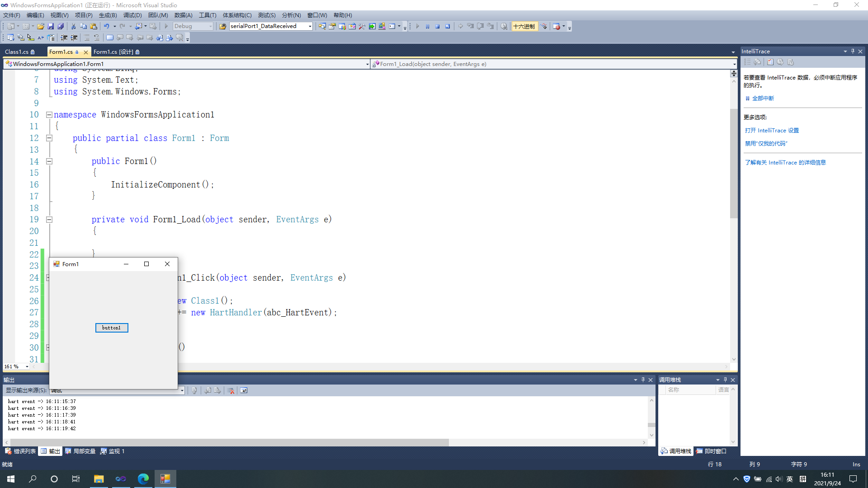Click the Find in Files icon
The image size is (868, 488).
coord(222,27)
